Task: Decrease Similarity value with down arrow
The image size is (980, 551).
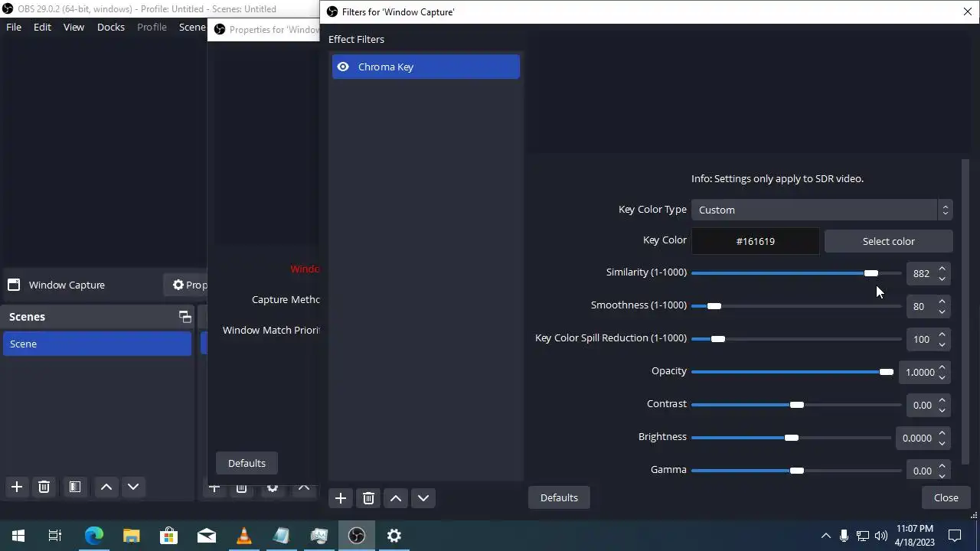Action: (x=942, y=279)
